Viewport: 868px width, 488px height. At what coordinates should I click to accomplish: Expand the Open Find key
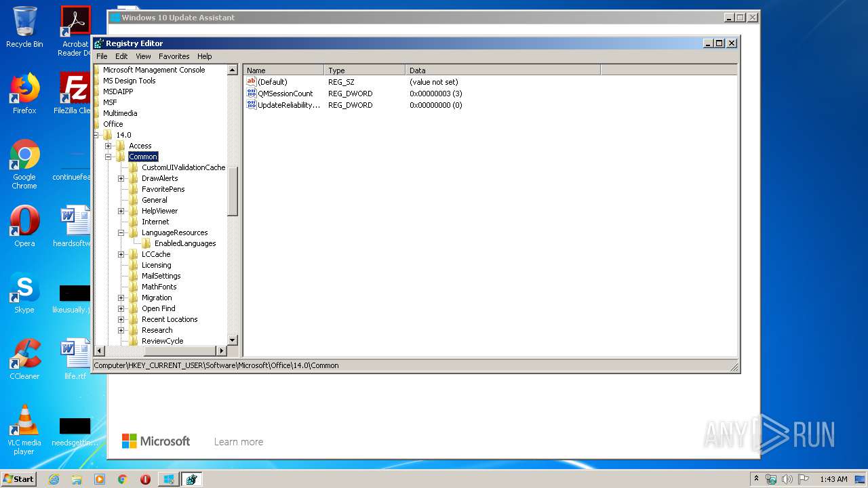pyautogui.click(x=121, y=308)
